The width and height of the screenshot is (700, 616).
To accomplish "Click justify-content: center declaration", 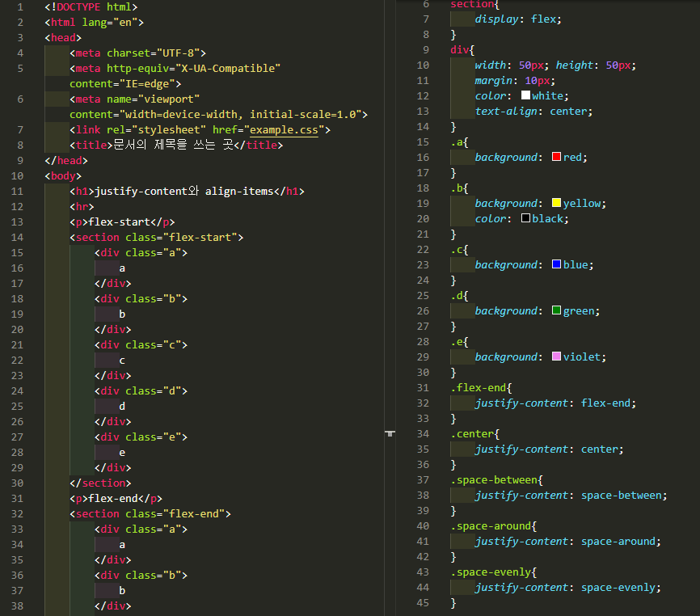I will [549, 449].
